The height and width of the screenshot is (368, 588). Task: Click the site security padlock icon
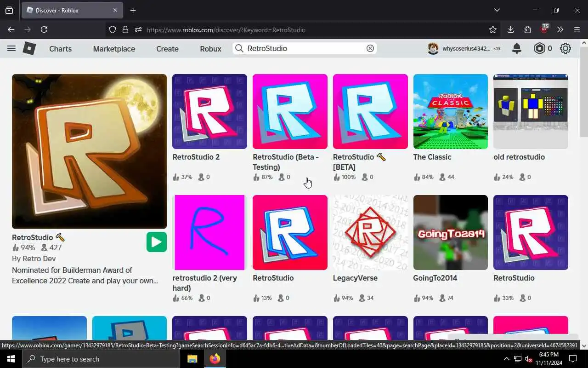[x=125, y=29]
